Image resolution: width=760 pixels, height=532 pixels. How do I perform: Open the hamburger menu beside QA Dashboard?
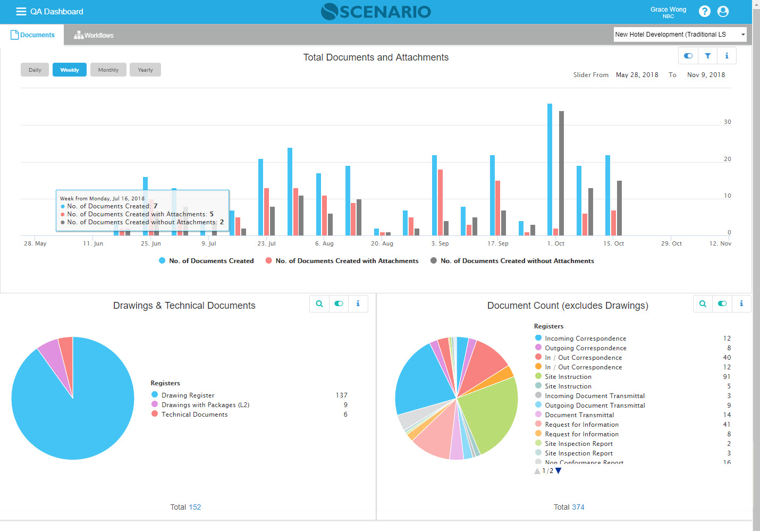tap(21, 12)
